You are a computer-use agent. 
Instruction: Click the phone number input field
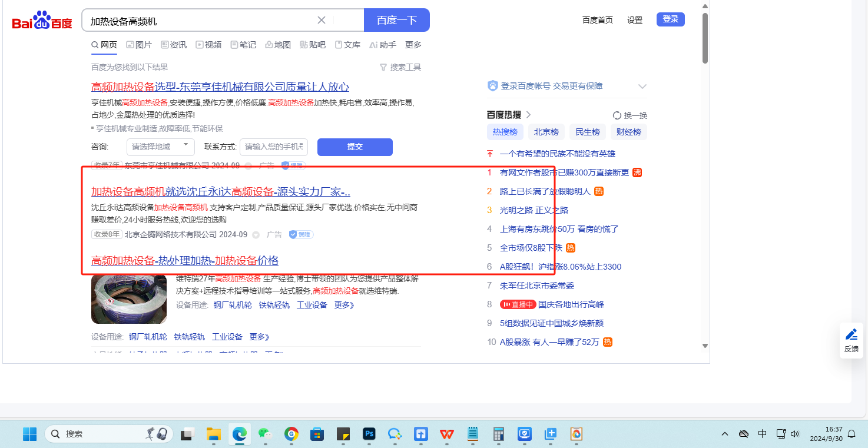click(x=274, y=147)
